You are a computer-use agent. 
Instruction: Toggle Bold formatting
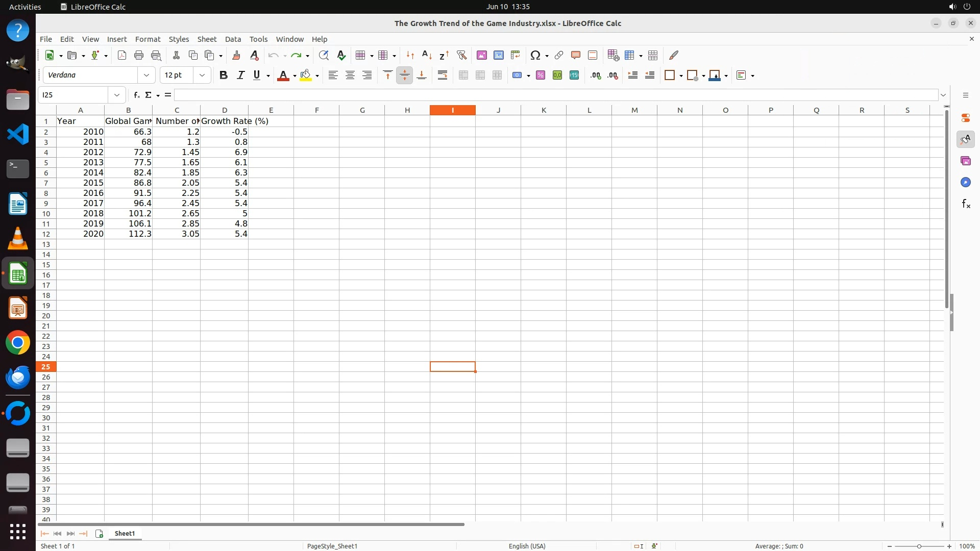click(223, 75)
